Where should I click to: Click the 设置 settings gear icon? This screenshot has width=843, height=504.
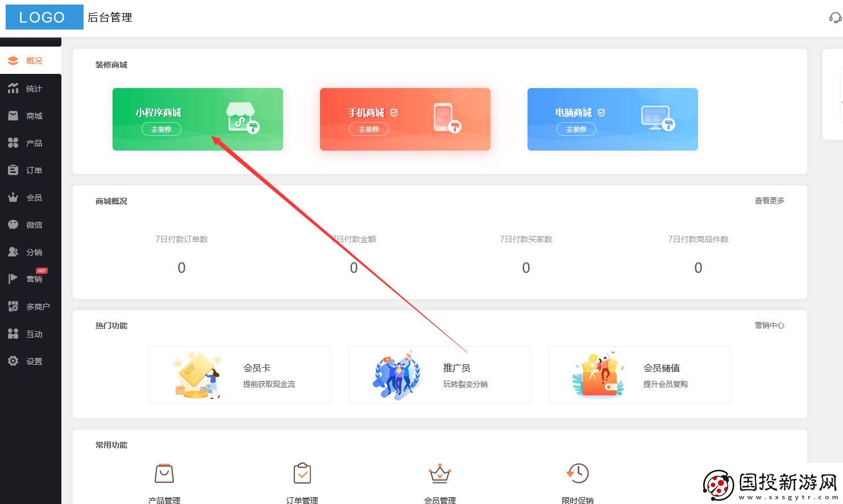point(13,361)
